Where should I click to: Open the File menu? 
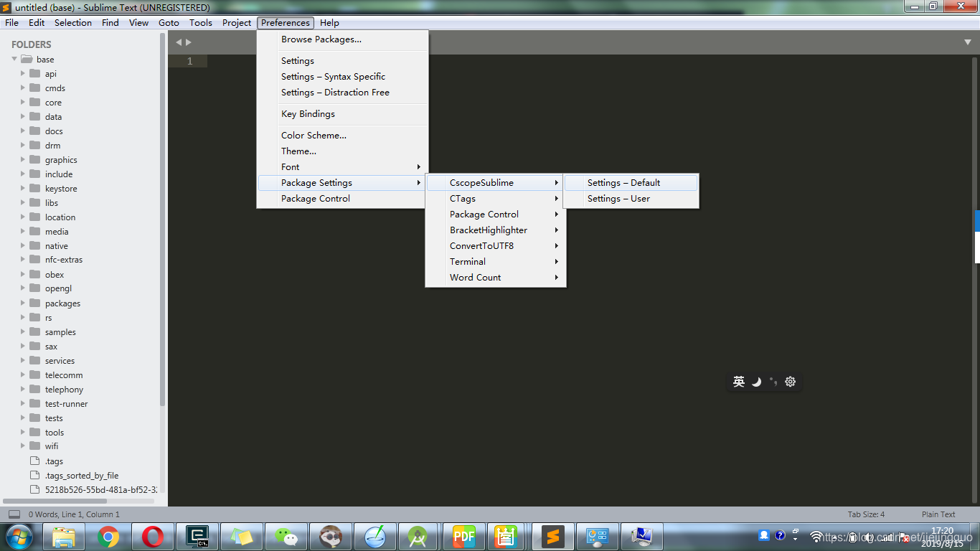(11, 22)
